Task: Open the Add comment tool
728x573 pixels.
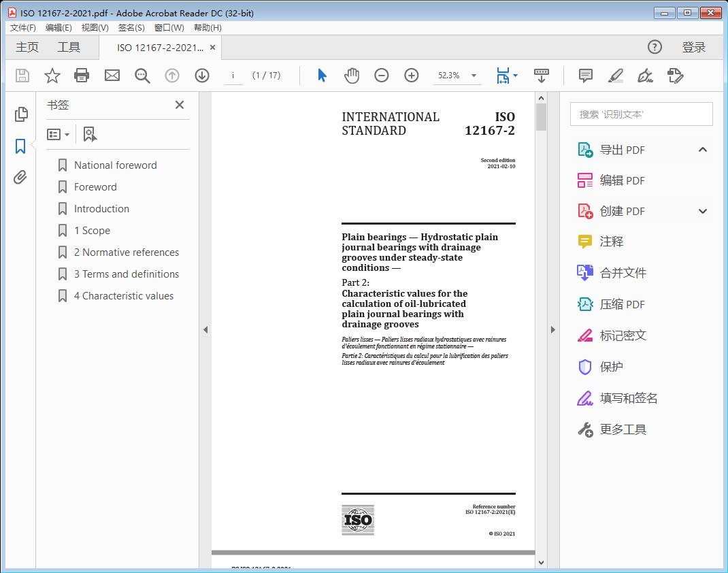Action: click(x=585, y=76)
